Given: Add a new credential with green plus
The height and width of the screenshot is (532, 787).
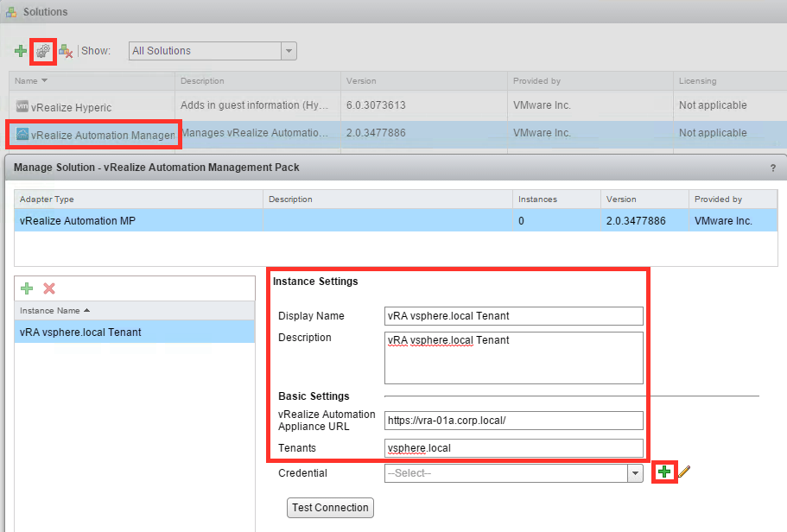Looking at the screenshot, I should click(664, 472).
